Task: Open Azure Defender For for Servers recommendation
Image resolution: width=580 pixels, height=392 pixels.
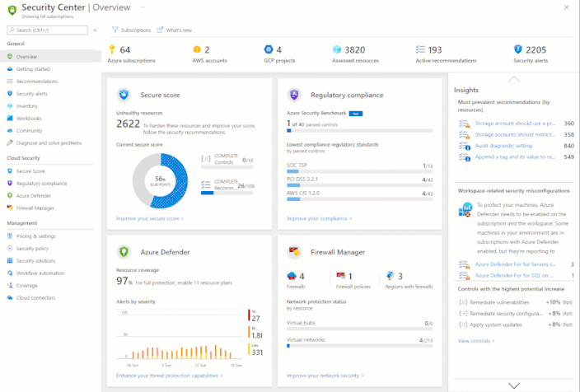Action: [x=515, y=264]
